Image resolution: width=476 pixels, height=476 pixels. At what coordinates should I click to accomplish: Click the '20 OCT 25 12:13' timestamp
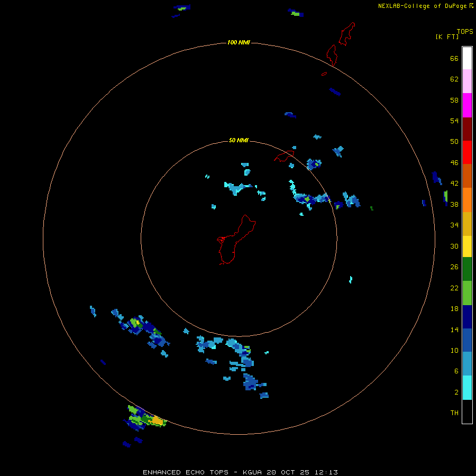[x=303, y=472]
